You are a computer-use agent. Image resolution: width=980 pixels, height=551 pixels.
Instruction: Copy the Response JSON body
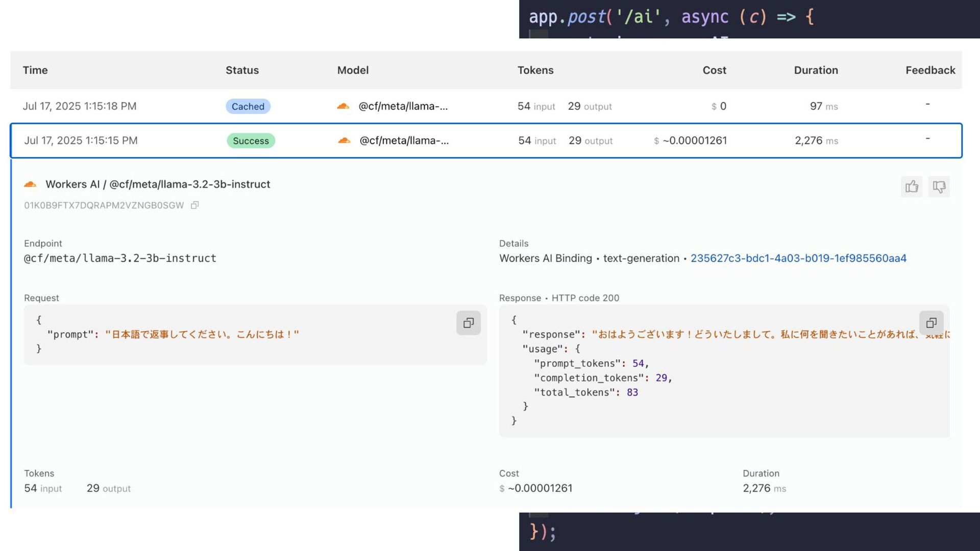pos(932,323)
